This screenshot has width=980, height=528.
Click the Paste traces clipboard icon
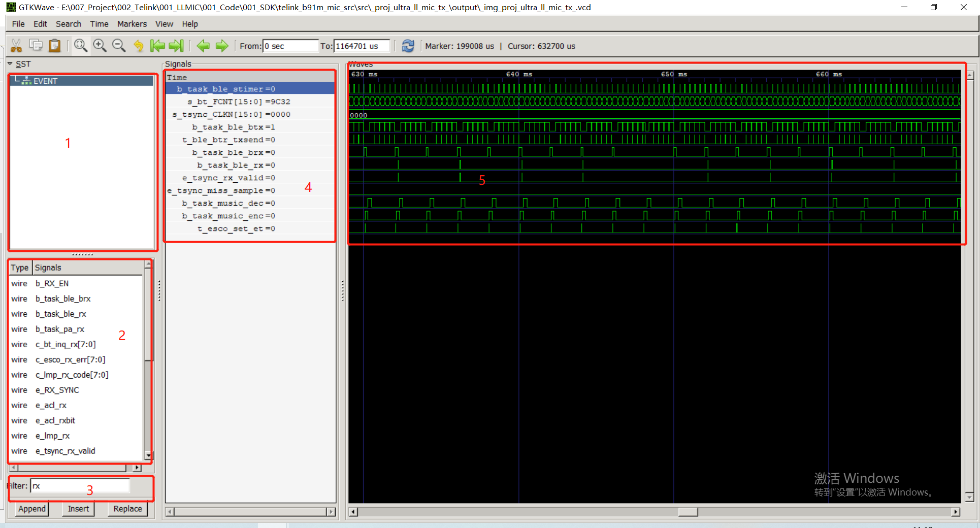[x=54, y=45]
